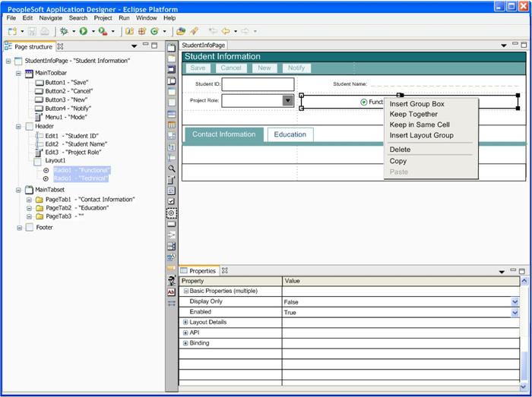Open the Project menu
Viewport: 532px width, 397px height.
[103, 18]
